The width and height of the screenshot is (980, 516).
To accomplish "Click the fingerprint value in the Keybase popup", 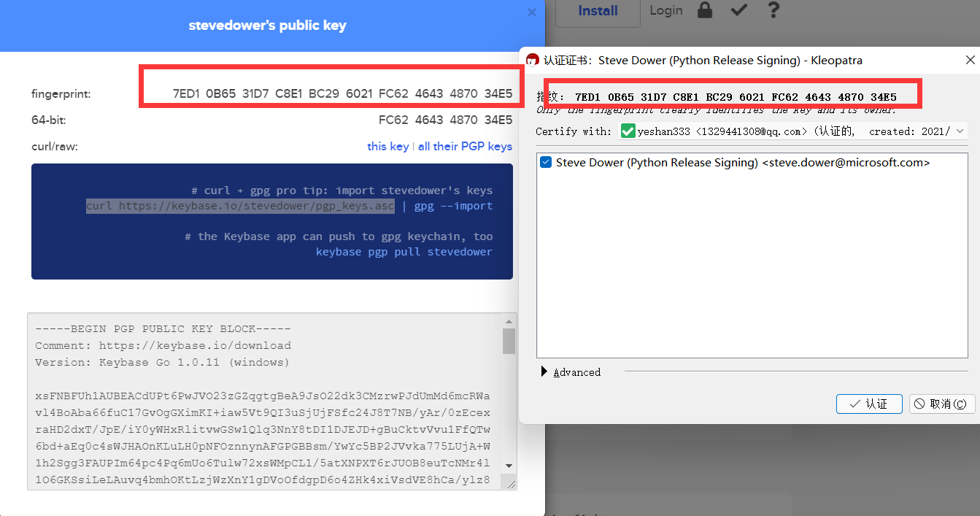I will click(x=342, y=93).
